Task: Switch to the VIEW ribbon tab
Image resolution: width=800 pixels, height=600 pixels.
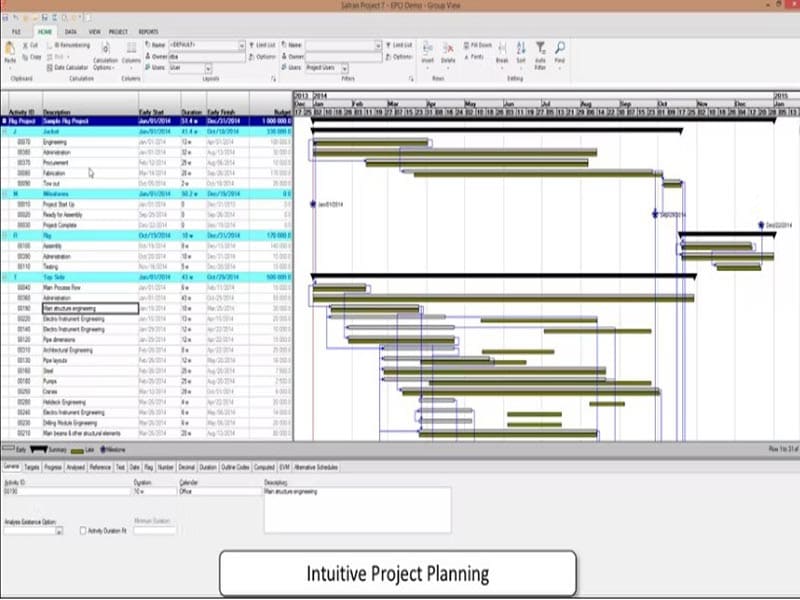Action: coord(94,32)
